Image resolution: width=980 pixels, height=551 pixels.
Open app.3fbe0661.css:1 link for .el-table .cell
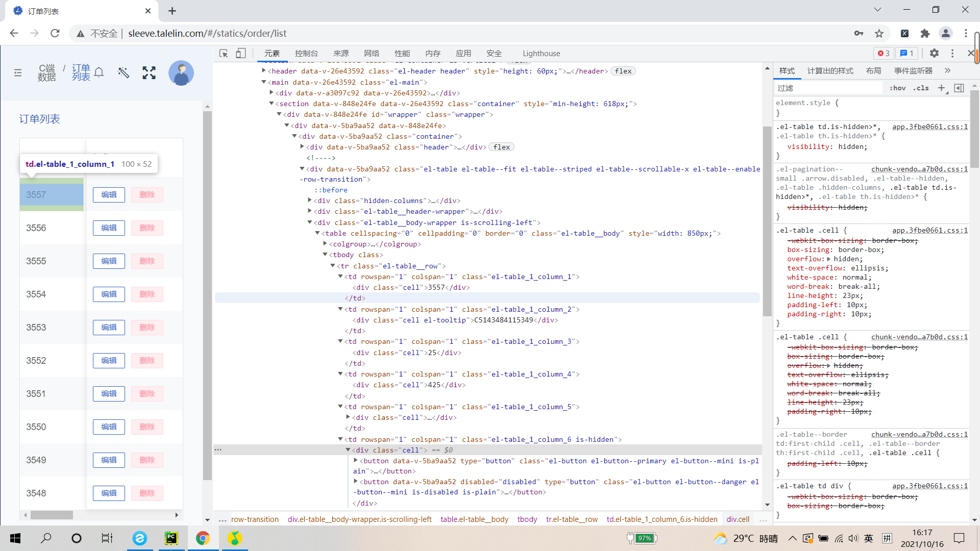929,230
